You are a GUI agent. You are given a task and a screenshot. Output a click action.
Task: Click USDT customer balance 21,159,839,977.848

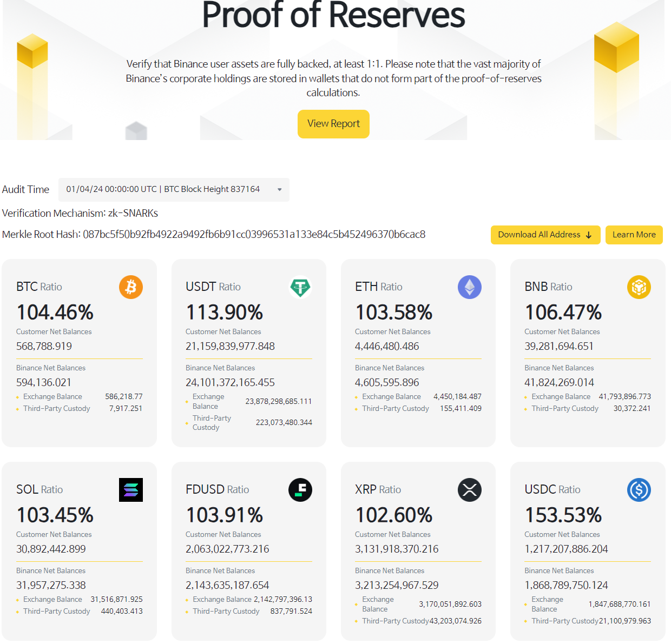231,346
